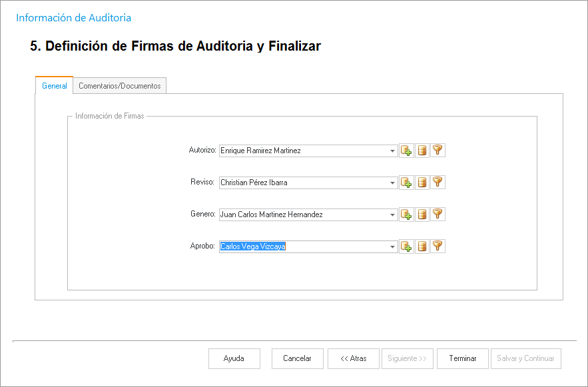Click the filter funnel icon beside Reviso
588x387 pixels.
[x=438, y=183]
